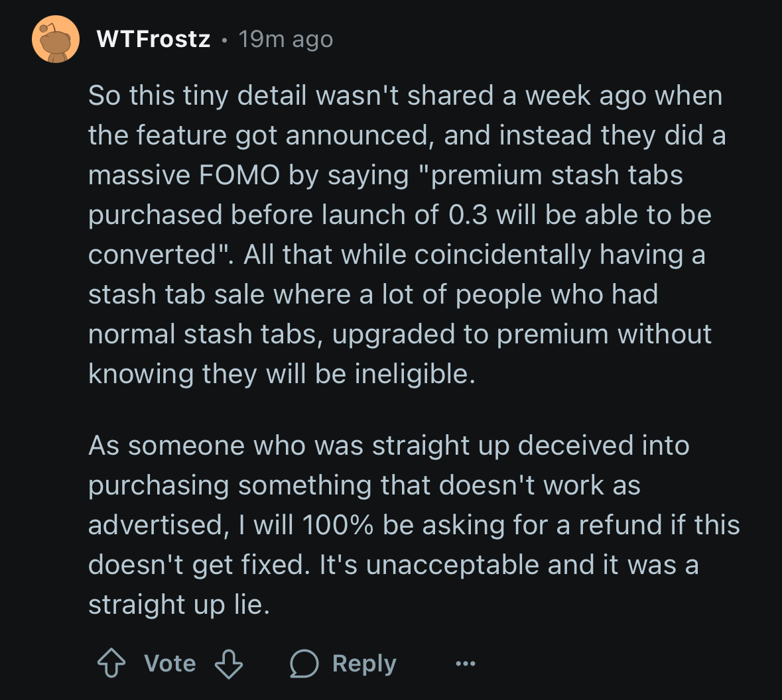The width and height of the screenshot is (782, 700).
Task: Click the speech bubble reply icon
Action: (x=304, y=664)
